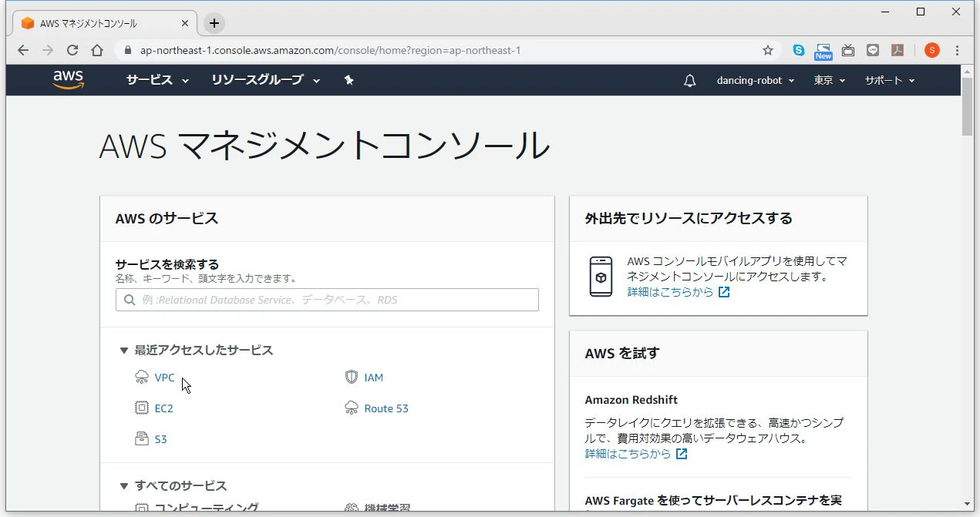Bookmark this page with the star icon
Screen dimensions: 980x517
pyautogui.click(x=768, y=50)
